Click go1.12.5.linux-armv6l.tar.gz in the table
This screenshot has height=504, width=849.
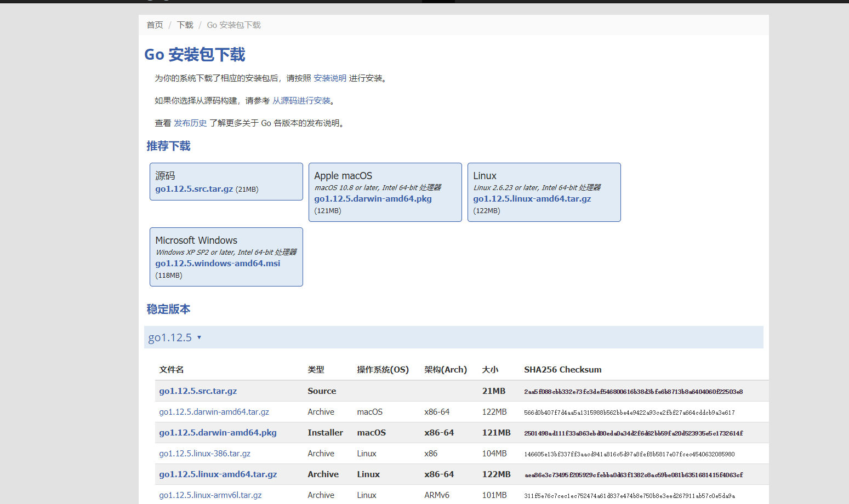210,495
